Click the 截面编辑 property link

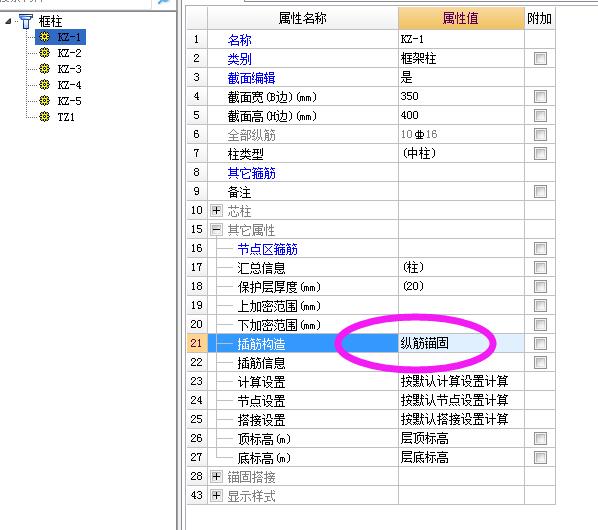tap(251, 78)
